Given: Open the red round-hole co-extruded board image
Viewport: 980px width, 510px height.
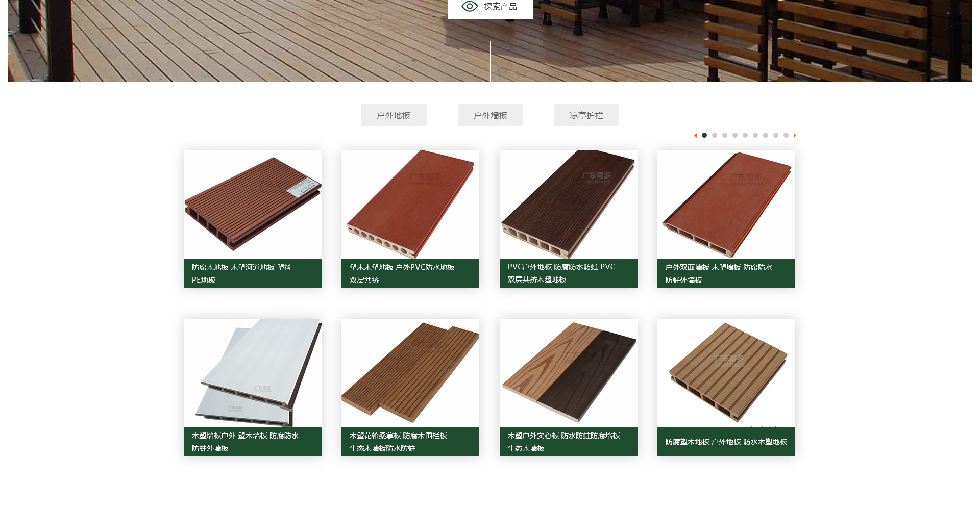Looking at the screenshot, I should click(x=410, y=205).
